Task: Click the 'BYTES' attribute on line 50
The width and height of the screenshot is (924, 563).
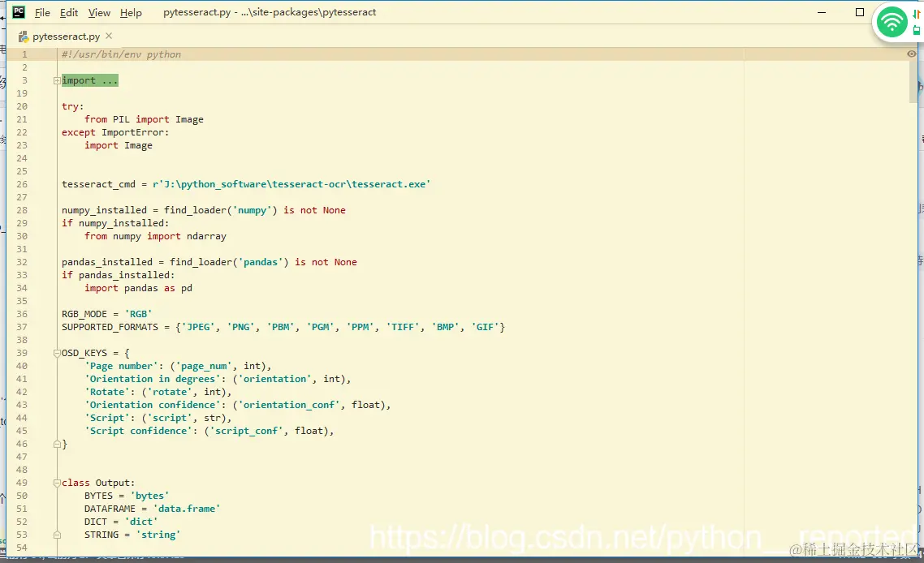Action: [98, 496]
